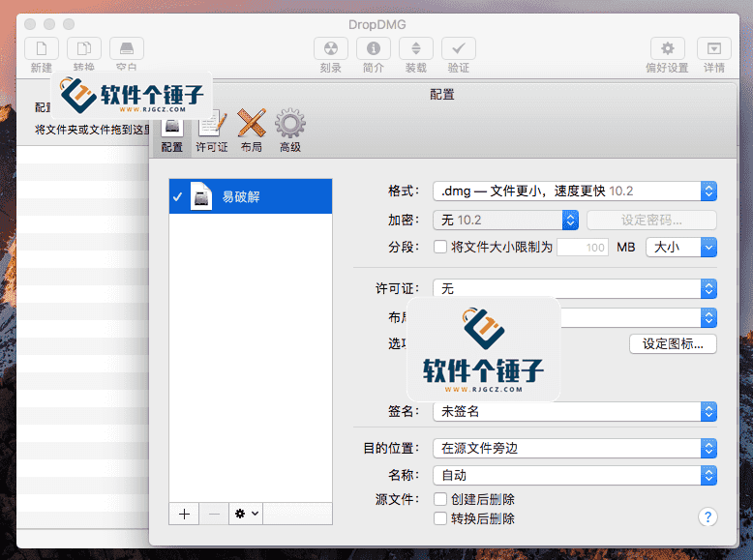
Task: Click the 空白 disk toolbar icon
Action: coord(127,48)
